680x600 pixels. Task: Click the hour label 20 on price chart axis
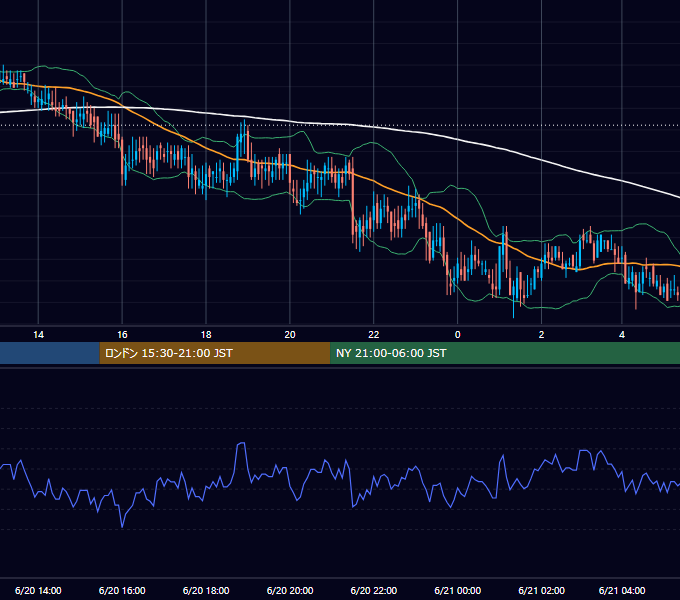[290, 335]
